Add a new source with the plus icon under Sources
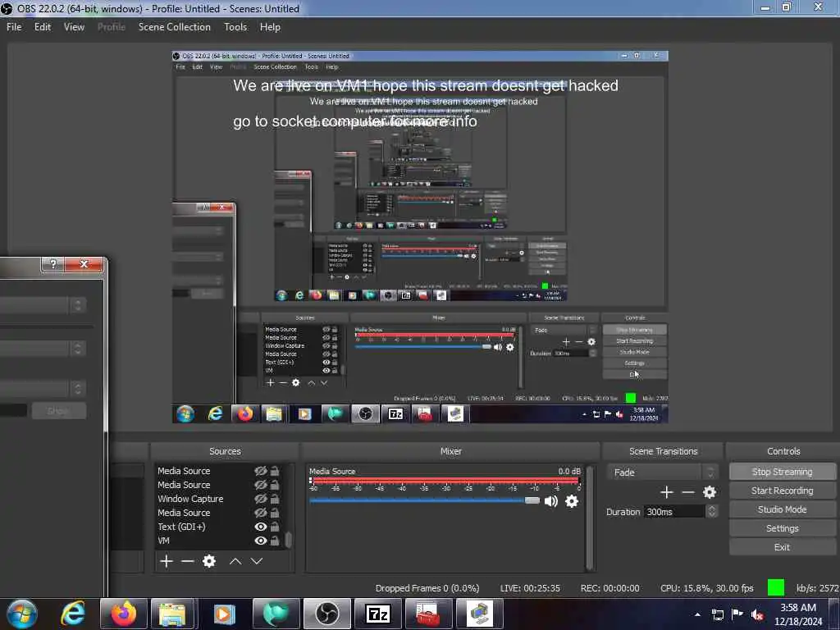Image resolution: width=840 pixels, height=630 pixels. click(167, 561)
